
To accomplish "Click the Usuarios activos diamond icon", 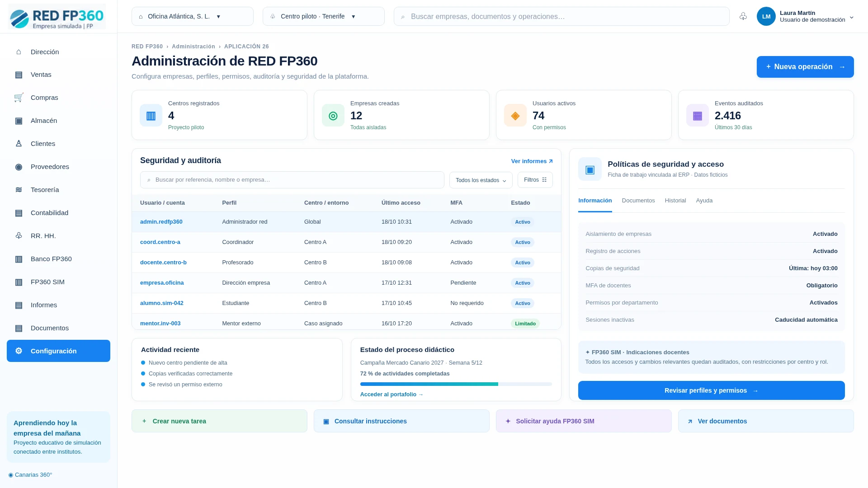I will coord(515,116).
